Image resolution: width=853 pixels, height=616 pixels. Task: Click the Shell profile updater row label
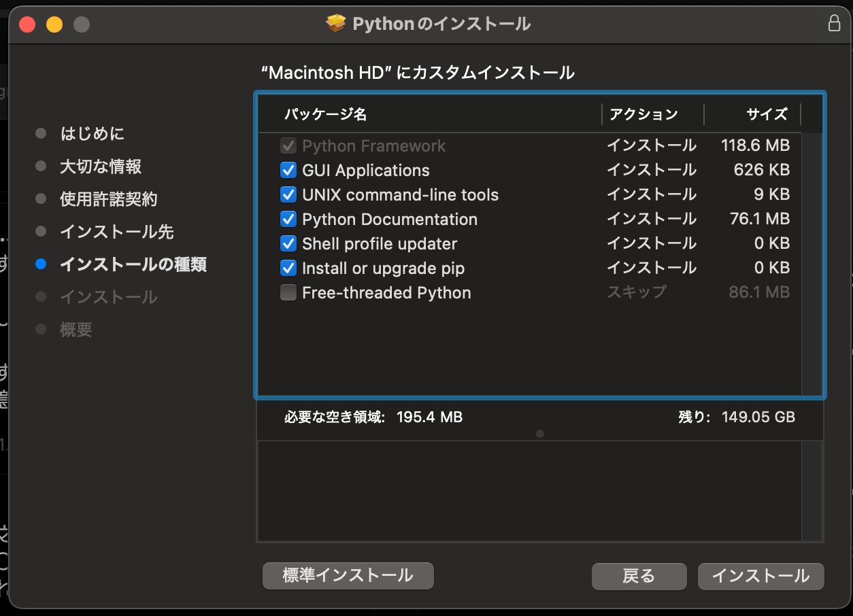click(x=380, y=243)
